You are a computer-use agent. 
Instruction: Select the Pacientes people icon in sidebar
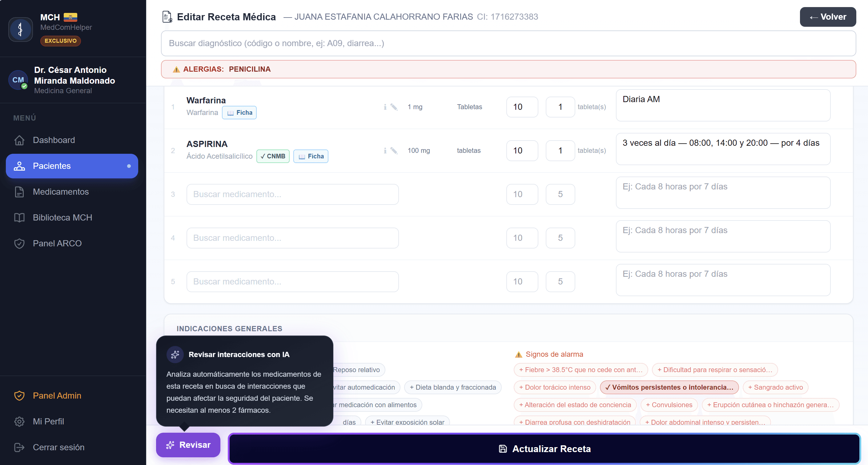pos(19,166)
